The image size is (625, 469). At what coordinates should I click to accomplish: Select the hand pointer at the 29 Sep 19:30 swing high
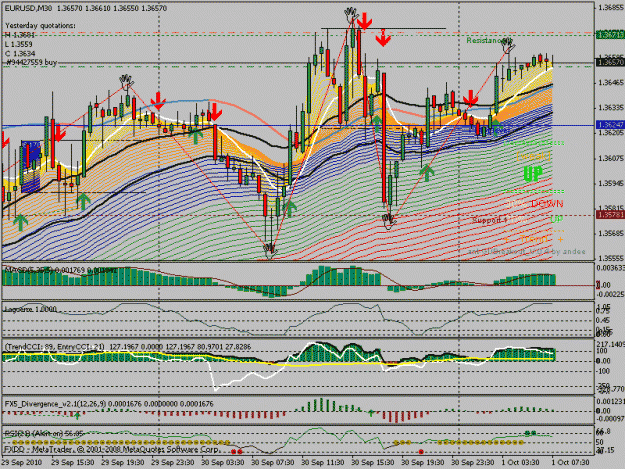[x=127, y=81]
